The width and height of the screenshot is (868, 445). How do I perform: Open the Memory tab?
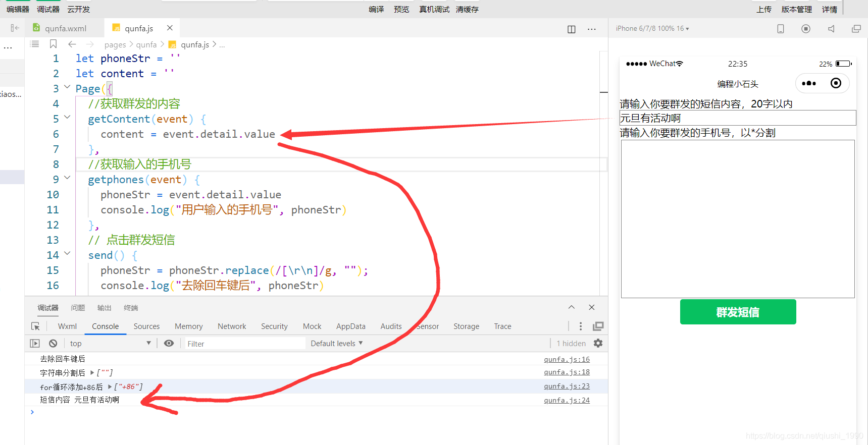tap(189, 326)
